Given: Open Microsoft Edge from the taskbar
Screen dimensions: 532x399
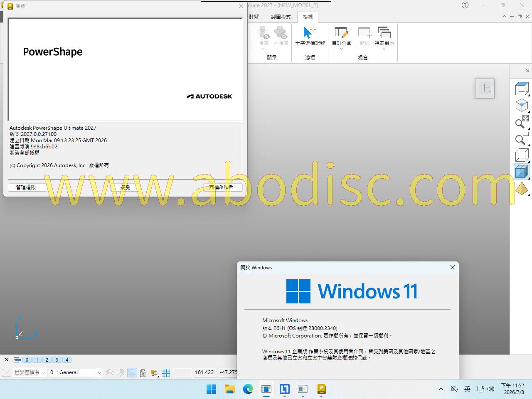Looking at the screenshot, I should point(248,389).
